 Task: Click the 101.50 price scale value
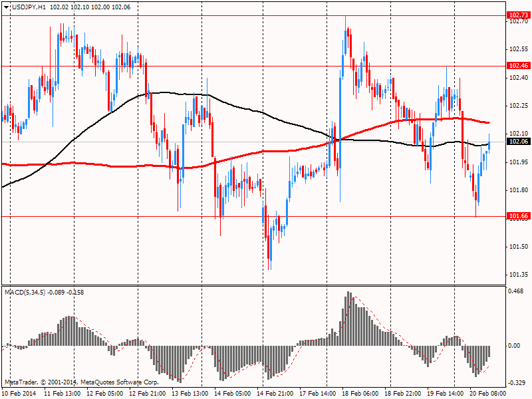pos(519,247)
